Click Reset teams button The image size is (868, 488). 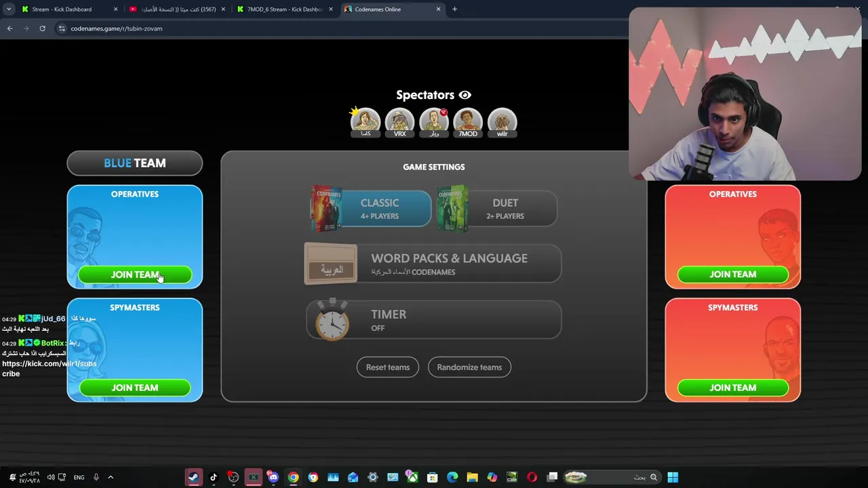(x=388, y=367)
